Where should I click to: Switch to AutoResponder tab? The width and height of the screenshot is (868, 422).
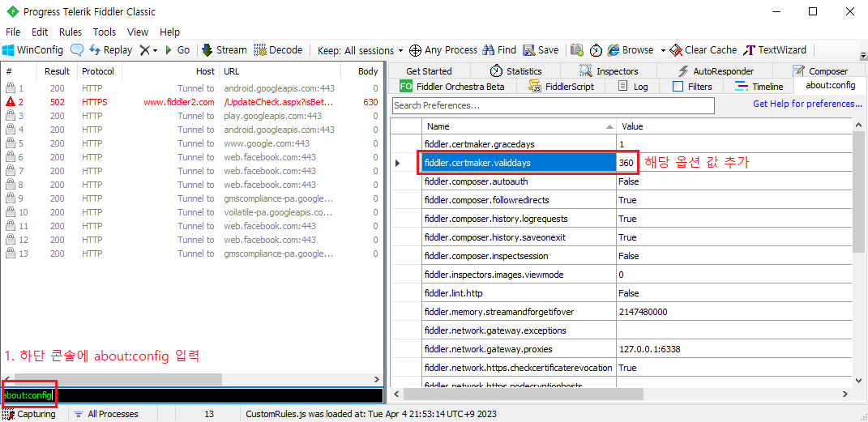(716, 71)
